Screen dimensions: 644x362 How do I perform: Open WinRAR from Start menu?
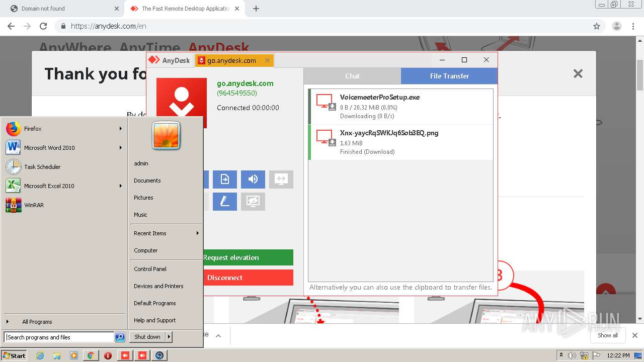[x=64, y=205]
